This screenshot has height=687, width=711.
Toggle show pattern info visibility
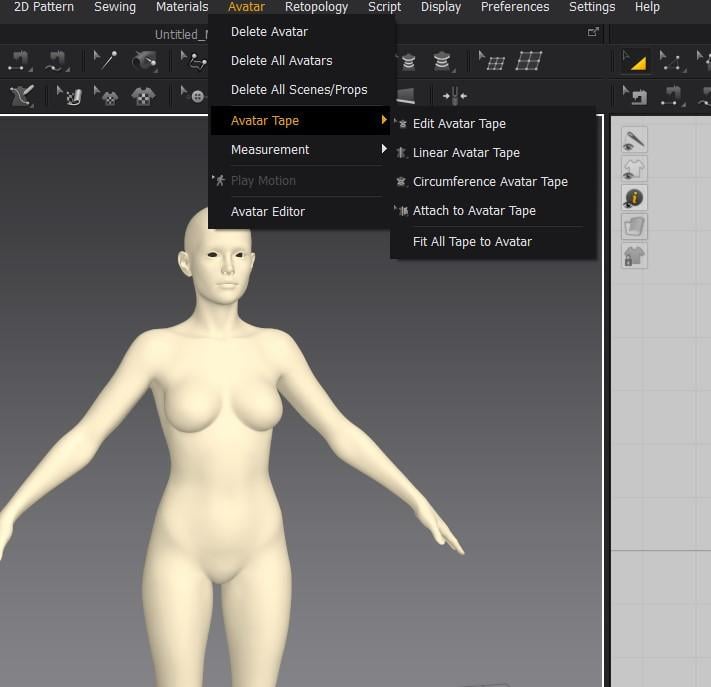pyautogui.click(x=634, y=198)
